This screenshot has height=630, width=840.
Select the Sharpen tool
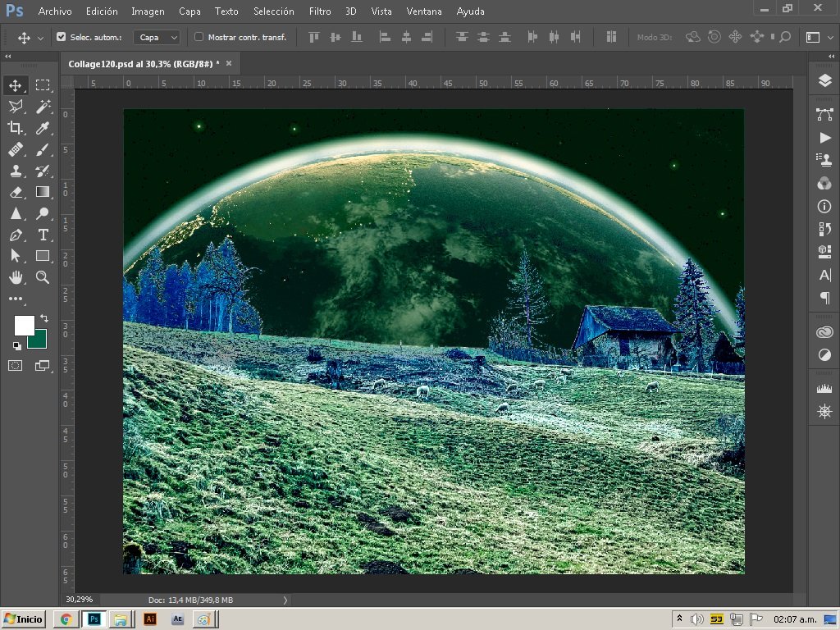15,213
